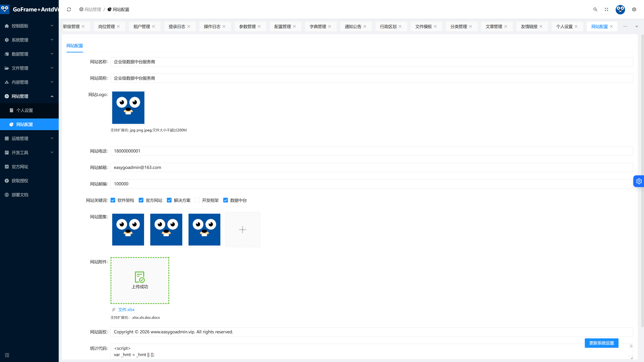This screenshot has width=644, height=362.
Task: Collapse the 网站管理 sidebar menu
Action: [x=29, y=96]
